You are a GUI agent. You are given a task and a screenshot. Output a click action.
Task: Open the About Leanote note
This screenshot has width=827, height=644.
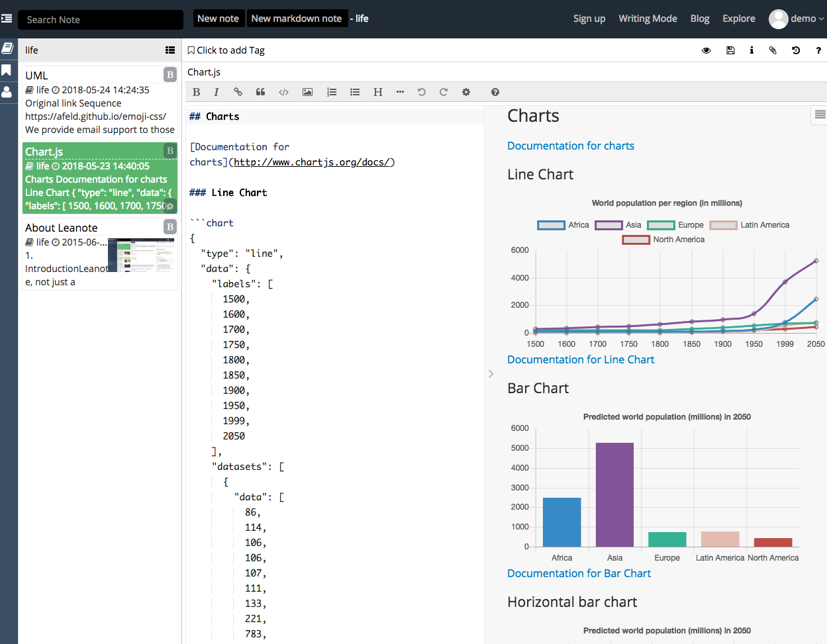100,255
